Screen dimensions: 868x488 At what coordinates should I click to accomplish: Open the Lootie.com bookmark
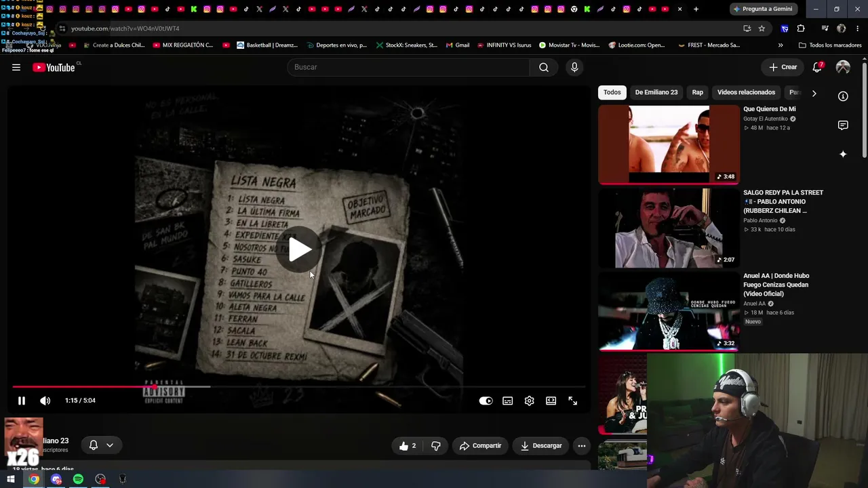[x=637, y=45]
